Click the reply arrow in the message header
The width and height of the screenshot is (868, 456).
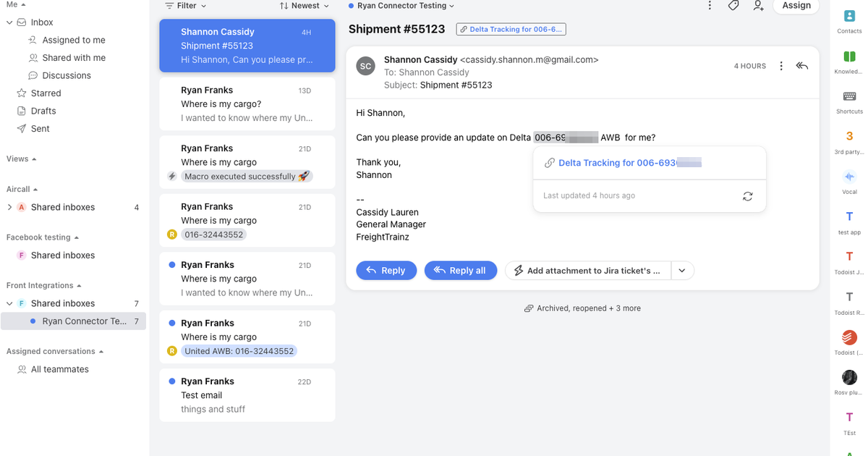click(801, 65)
